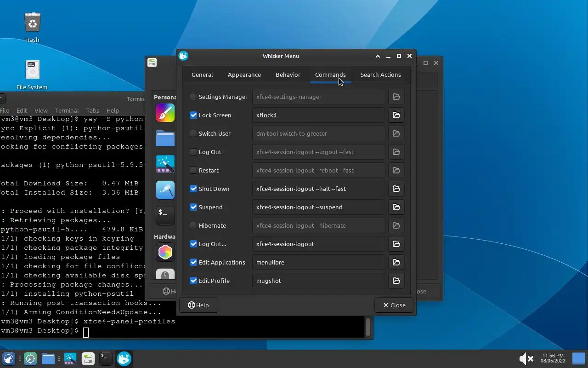Enable Restart checkbox
Screen dimensions: 588x368
tap(193, 170)
